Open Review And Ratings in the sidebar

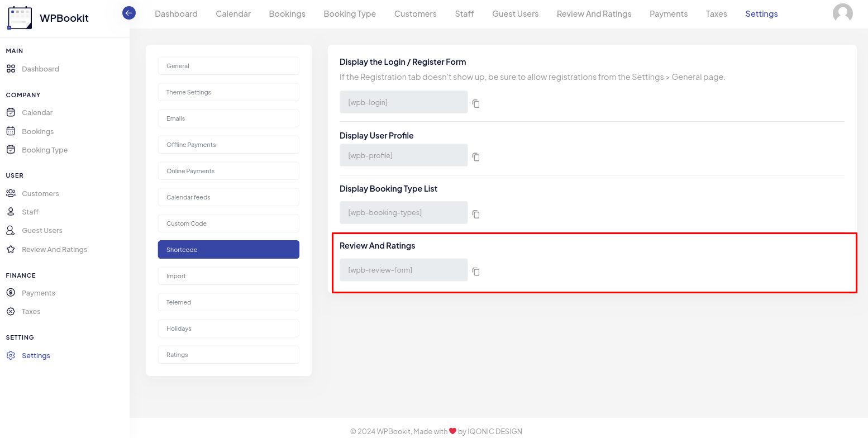click(x=54, y=249)
